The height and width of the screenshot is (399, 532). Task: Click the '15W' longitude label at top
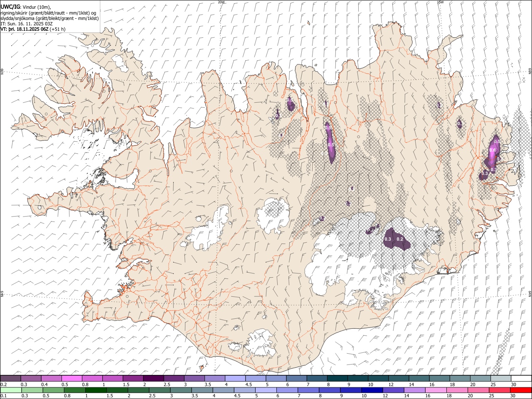click(440, 2)
